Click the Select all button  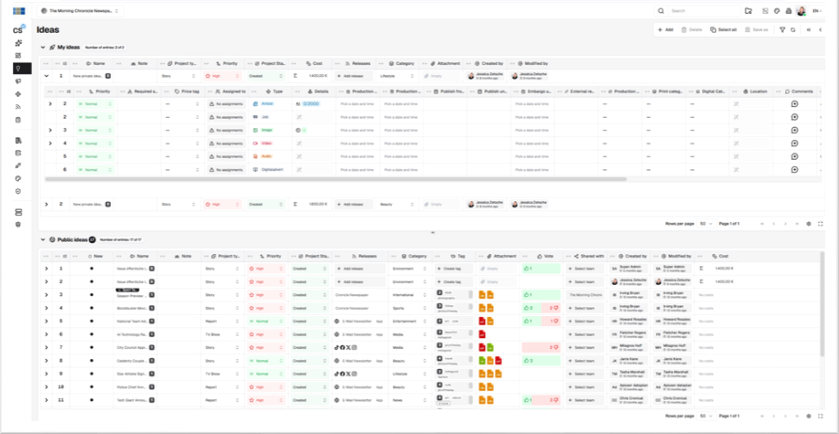(x=722, y=30)
